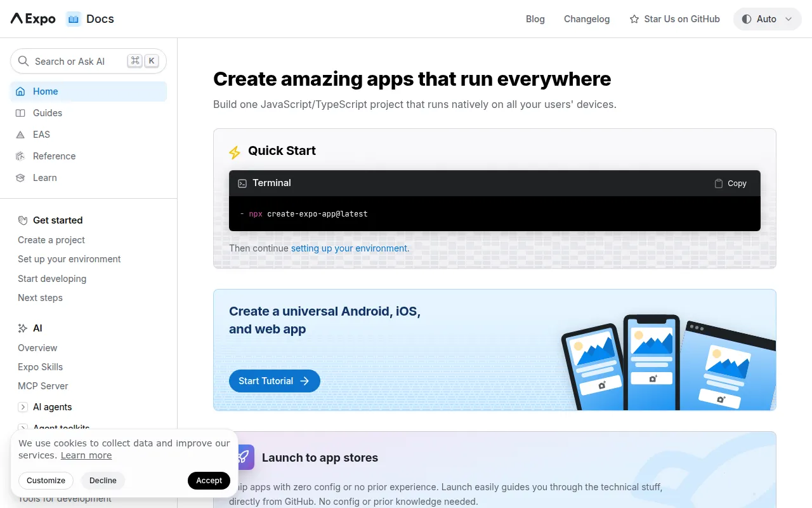
Task: Click the Get started waving hand icon
Action: [x=23, y=220]
